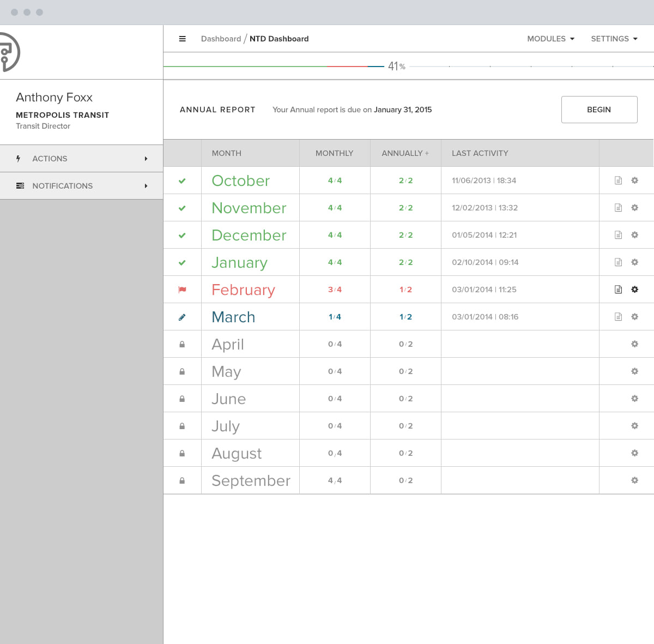Open the hamburger menu icon
654x644 pixels.
[183, 39]
